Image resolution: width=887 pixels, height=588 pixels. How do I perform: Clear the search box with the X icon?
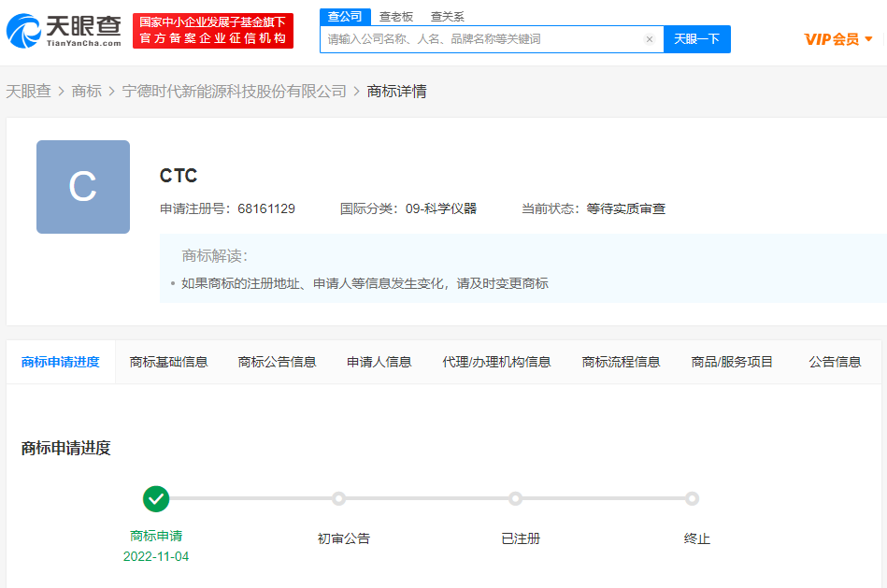point(650,39)
